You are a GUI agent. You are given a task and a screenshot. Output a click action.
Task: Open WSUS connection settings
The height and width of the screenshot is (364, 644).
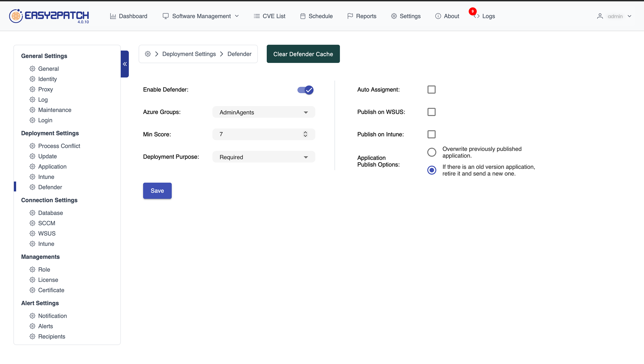point(42,233)
